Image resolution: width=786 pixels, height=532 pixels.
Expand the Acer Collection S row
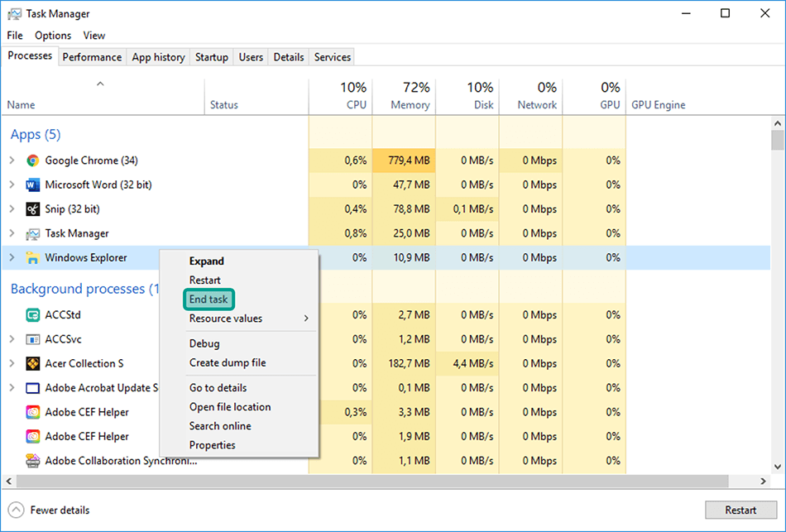point(12,363)
